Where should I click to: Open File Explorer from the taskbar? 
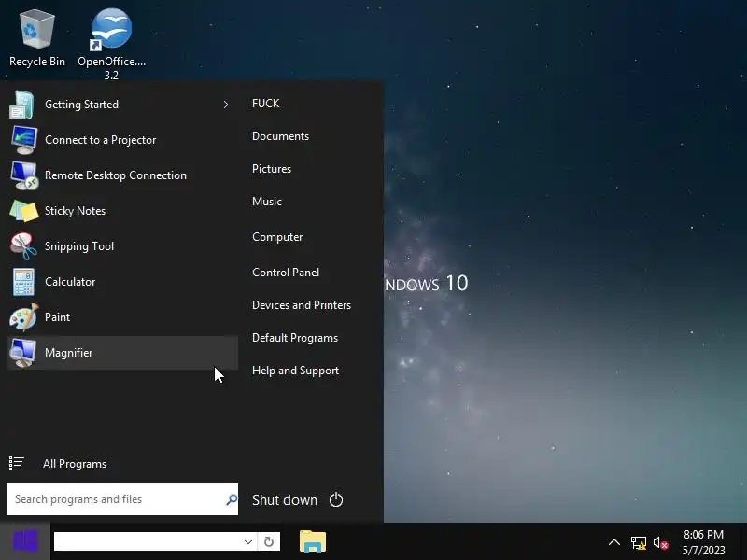pyautogui.click(x=313, y=541)
